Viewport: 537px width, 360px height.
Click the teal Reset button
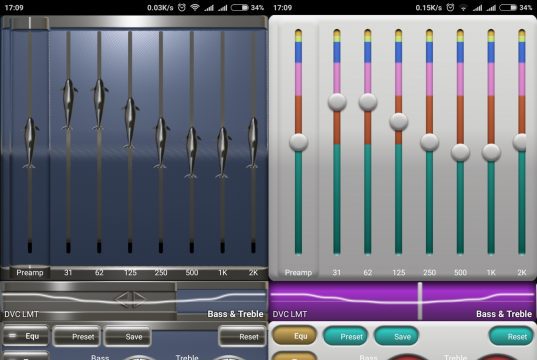click(511, 336)
